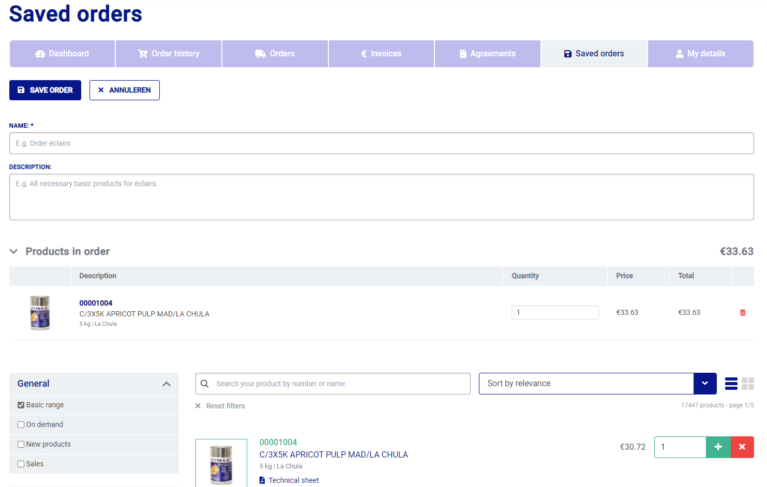Open the Technical sheet link
This screenshot has height=487, width=767.
pyautogui.click(x=293, y=480)
